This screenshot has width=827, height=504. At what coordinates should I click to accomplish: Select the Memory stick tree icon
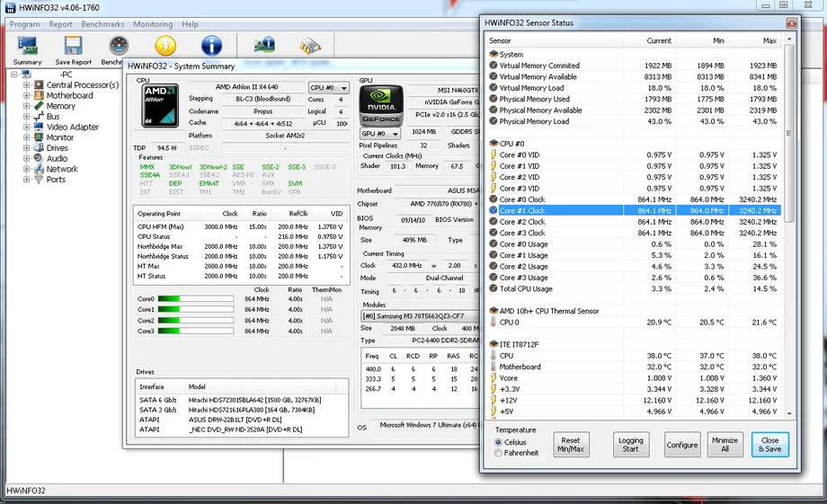pyautogui.click(x=39, y=106)
